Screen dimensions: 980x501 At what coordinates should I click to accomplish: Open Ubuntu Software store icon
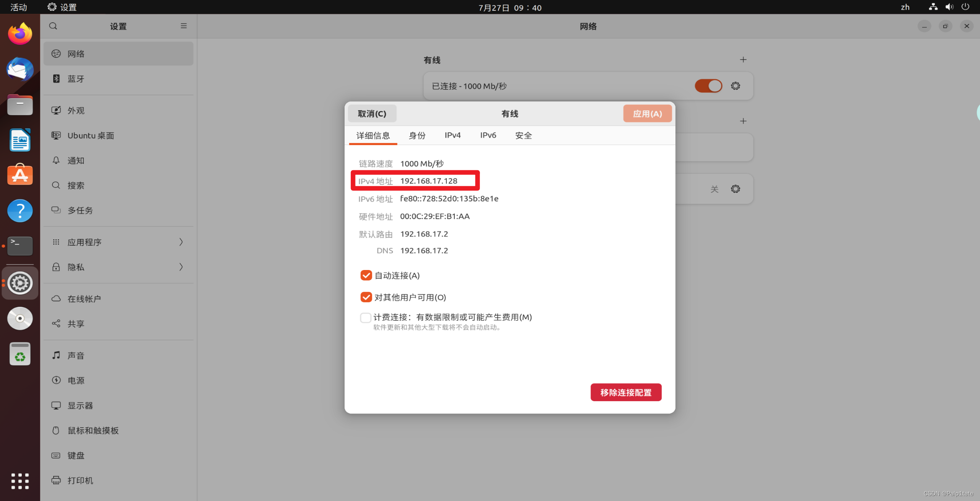pos(20,175)
